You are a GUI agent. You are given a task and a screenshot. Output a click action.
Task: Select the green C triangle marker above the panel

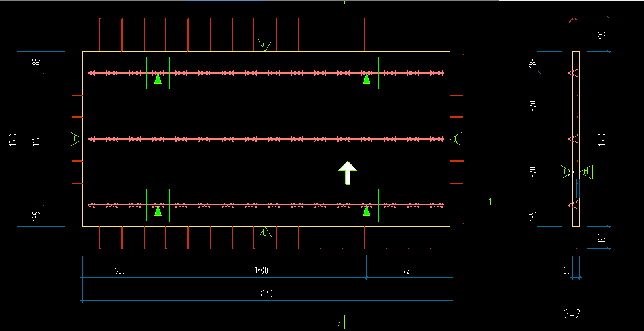pos(265,45)
